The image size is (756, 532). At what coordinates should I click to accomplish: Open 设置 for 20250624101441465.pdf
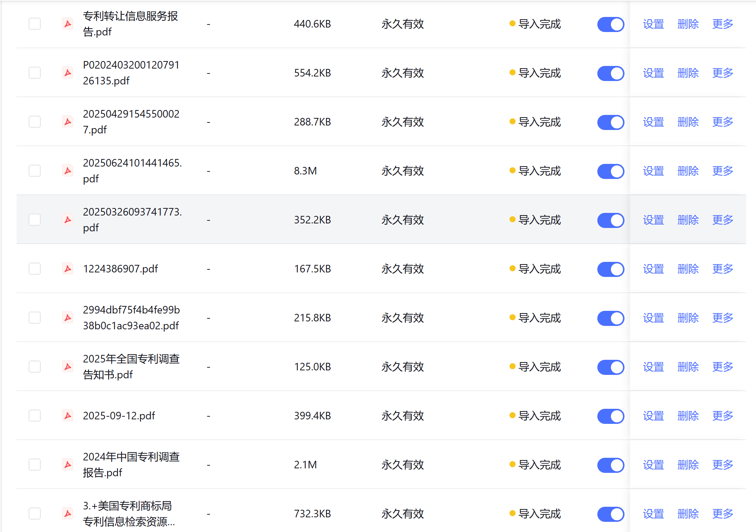pyautogui.click(x=653, y=171)
